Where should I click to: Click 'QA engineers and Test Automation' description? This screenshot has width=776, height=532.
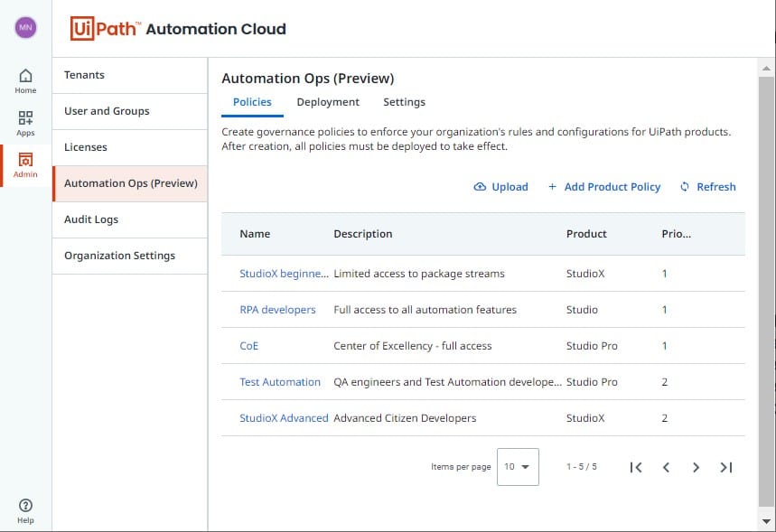447,382
